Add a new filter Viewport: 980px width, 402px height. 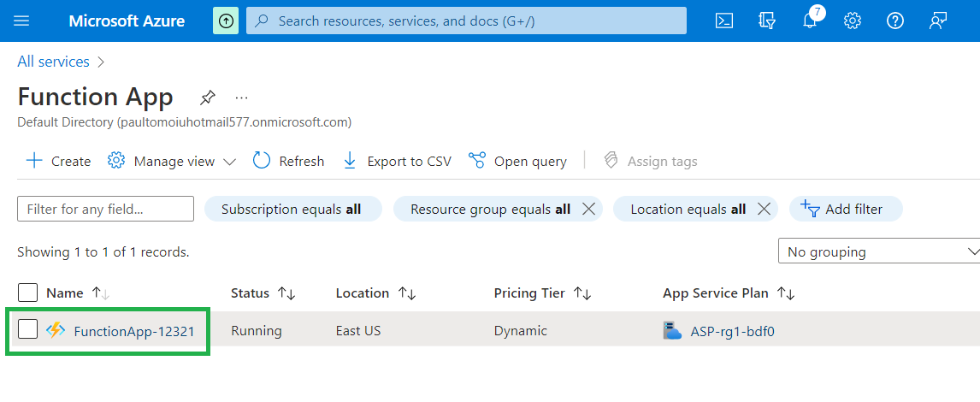click(x=847, y=209)
